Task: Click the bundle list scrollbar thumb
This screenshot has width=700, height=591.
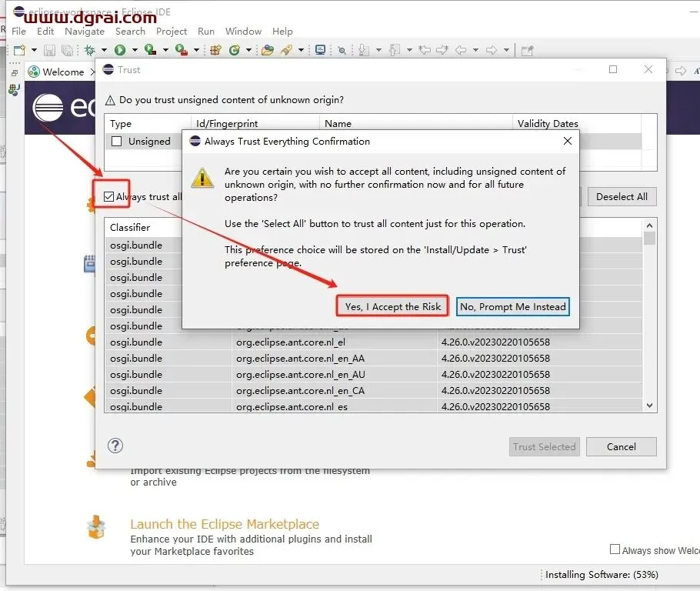Action: 649,238
